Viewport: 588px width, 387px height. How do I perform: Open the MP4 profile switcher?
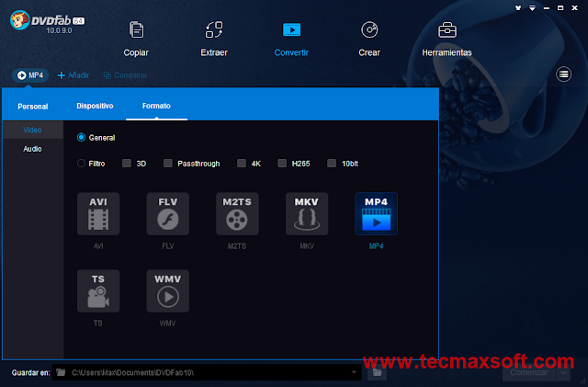30,75
